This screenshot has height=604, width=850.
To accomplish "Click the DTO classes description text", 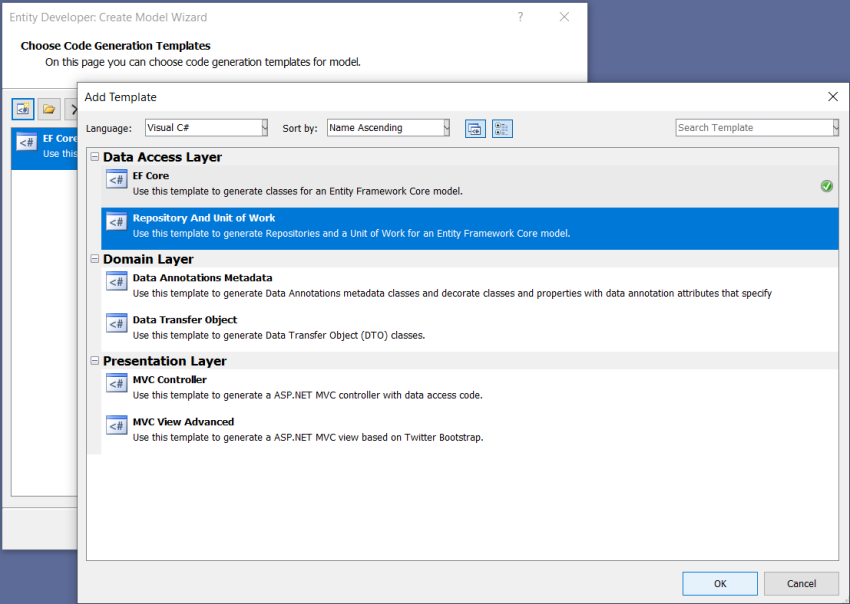I will [x=279, y=336].
